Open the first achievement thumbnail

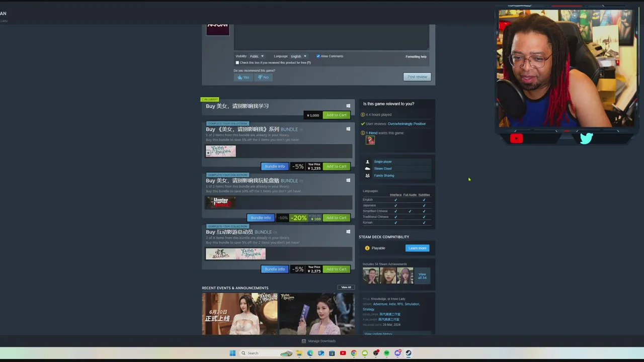click(371, 276)
